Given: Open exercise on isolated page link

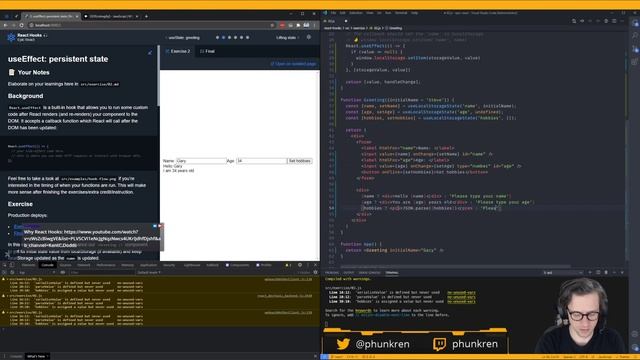Looking at the screenshot, I should point(293,64).
